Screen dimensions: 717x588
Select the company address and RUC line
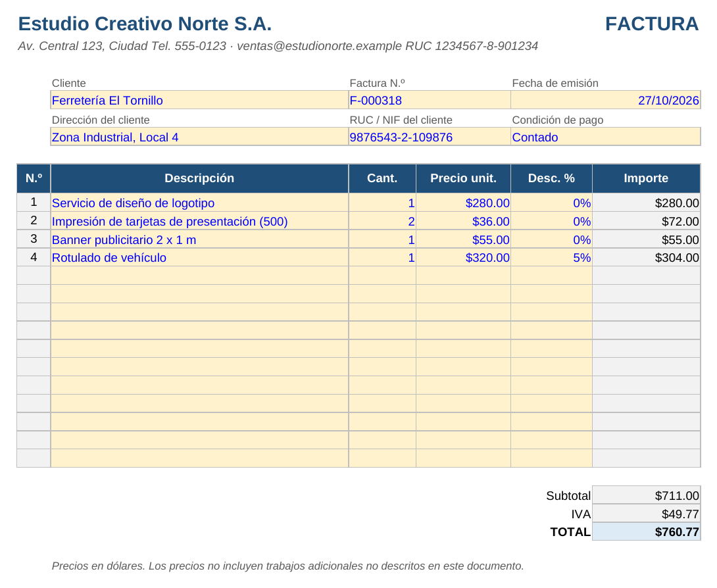(278, 46)
